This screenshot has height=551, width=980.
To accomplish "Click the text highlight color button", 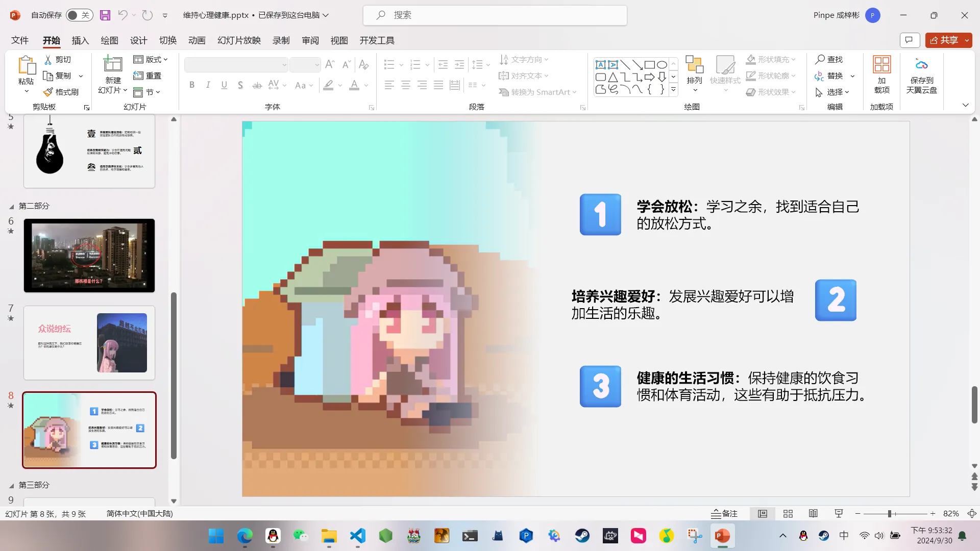I will coord(328,85).
